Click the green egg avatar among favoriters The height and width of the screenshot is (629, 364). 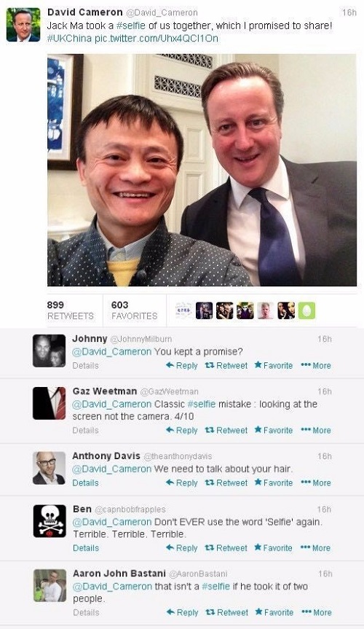point(306,310)
